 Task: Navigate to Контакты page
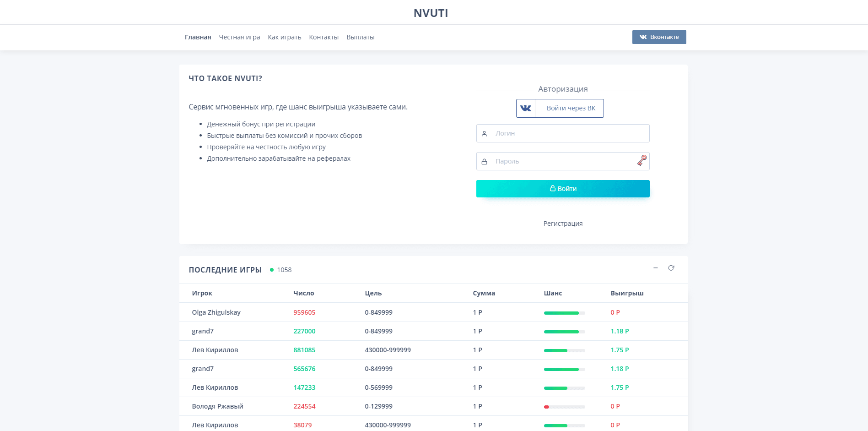[x=323, y=37]
